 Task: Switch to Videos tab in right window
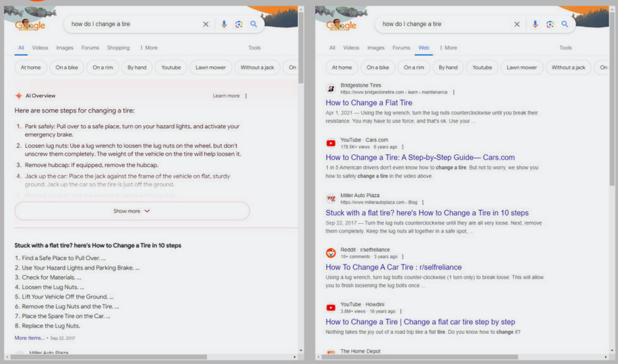tap(351, 48)
